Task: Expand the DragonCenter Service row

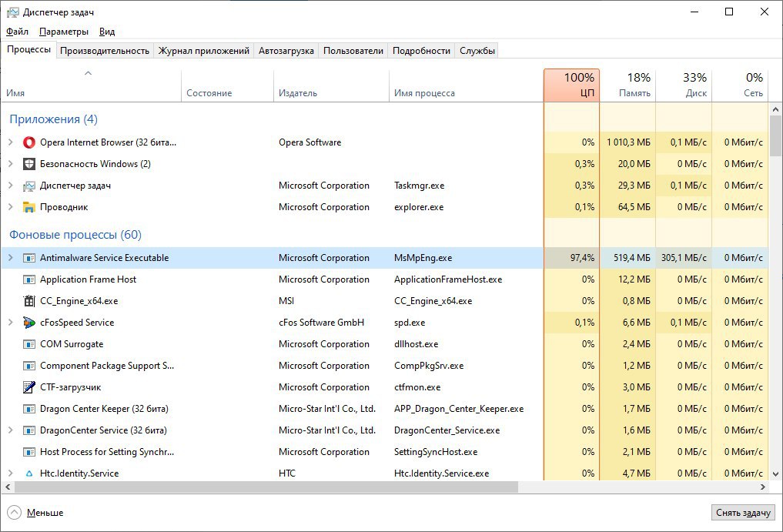Action: coord(10,430)
